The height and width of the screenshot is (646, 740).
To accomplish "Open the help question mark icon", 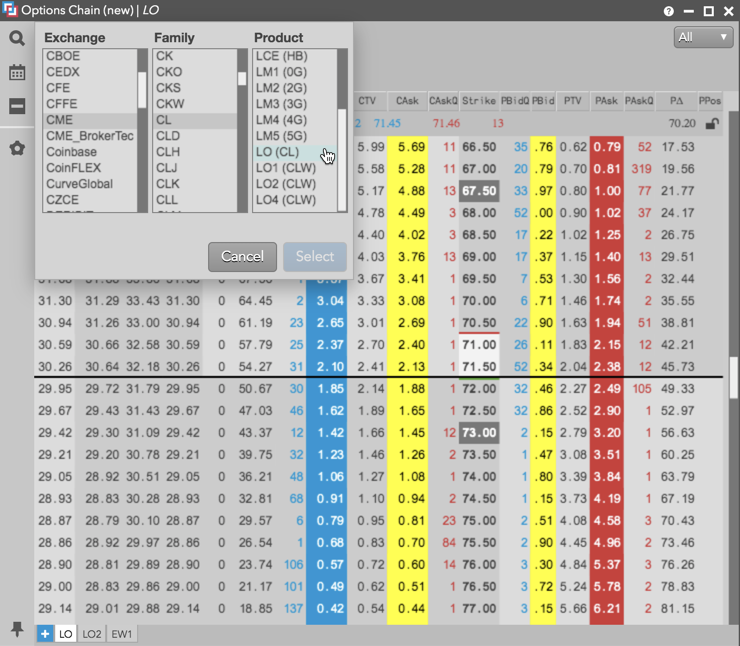I will [x=669, y=11].
